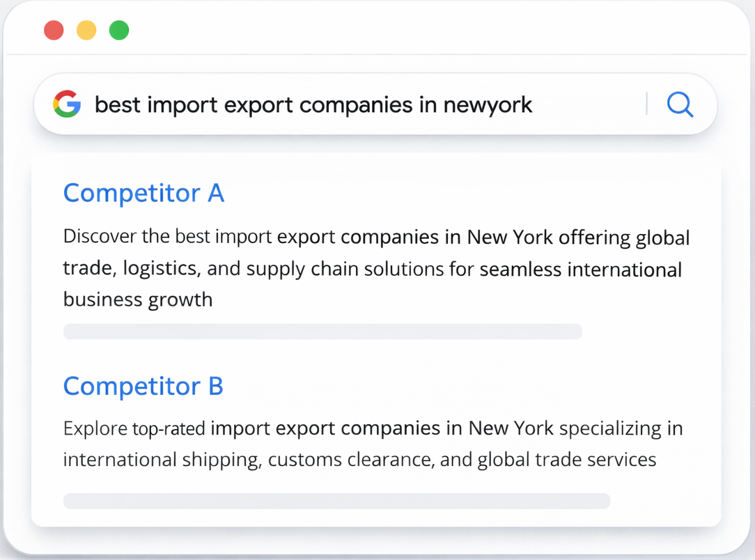Click the green maximize window dot
This screenshot has height=560, width=755.
[x=119, y=31]
